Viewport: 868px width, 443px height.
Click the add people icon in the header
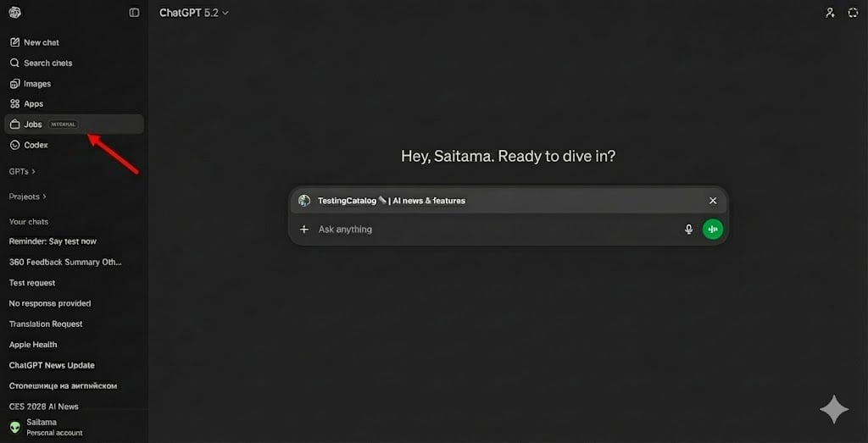click(830, 13)
